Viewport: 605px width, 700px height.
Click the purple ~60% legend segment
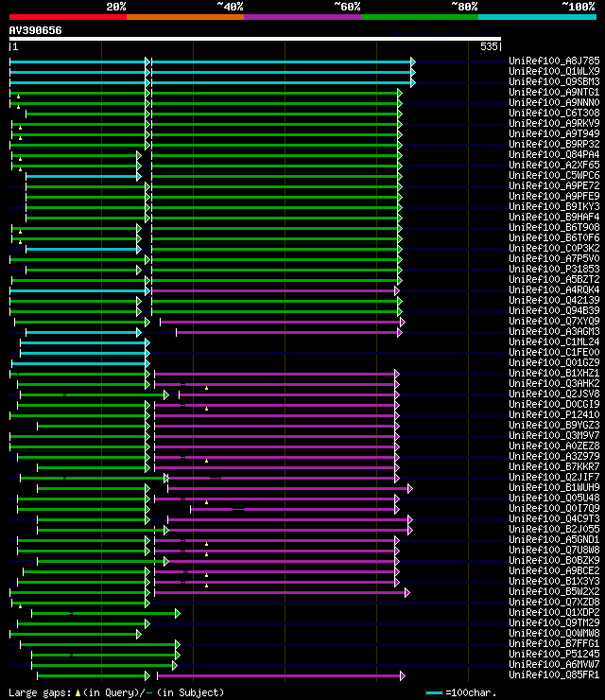302,17
